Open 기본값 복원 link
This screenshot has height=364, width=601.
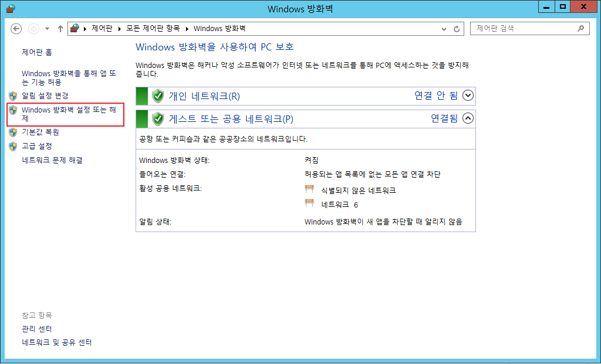40,132
